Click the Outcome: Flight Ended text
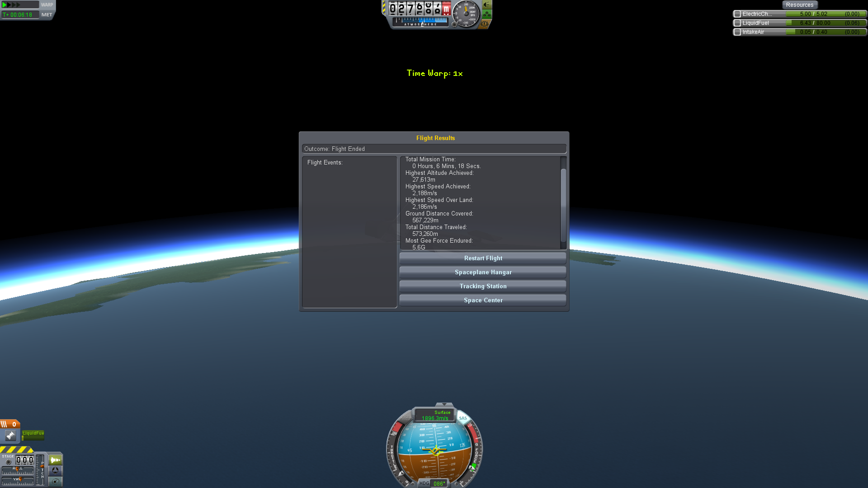Image resolution: width=868 pixels, height=488 pixels. point(335,149)
